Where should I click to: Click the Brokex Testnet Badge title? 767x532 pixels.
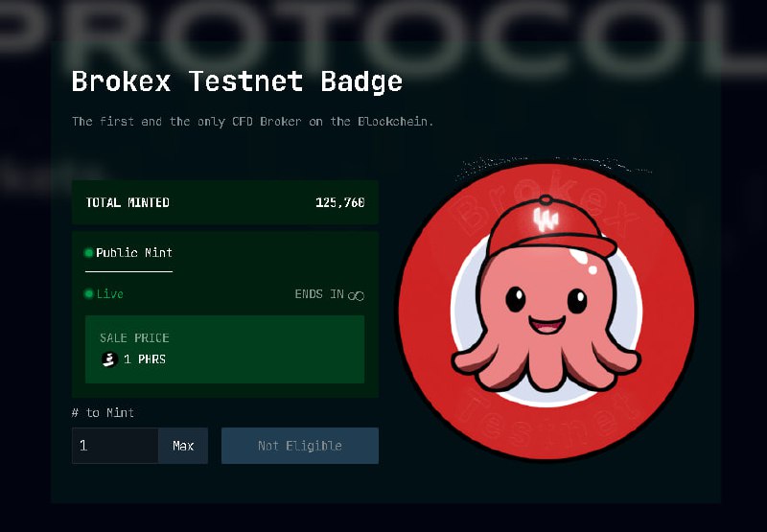[237, 81]
